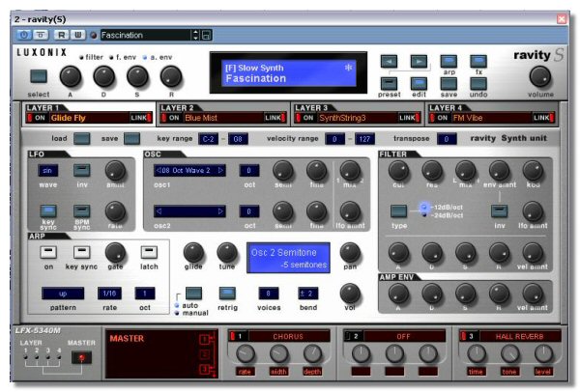Toggle the LFO key sync switch
Viewport: 580px width, 392px height.
point(48,211)
